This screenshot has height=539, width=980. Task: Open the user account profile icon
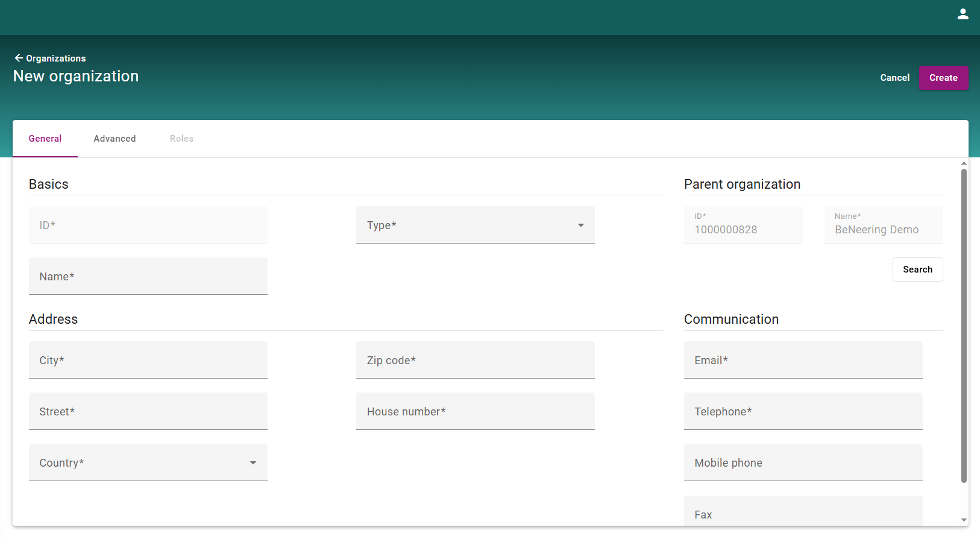click(963, 14)
